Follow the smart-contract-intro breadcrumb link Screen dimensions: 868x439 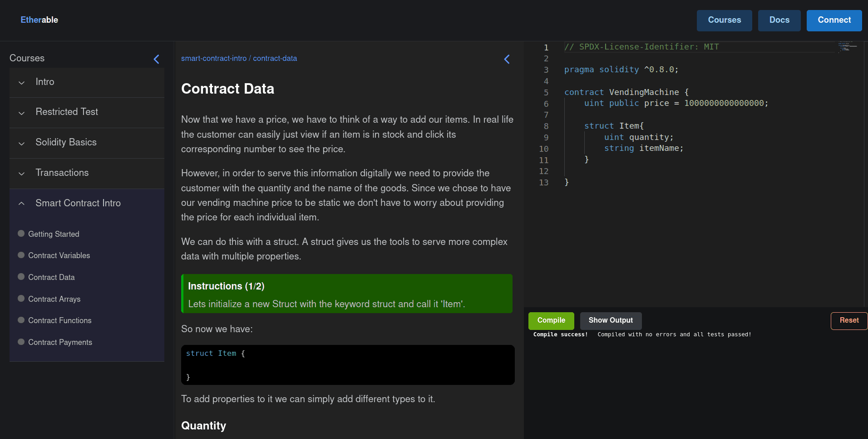click(x=214, y=59)
